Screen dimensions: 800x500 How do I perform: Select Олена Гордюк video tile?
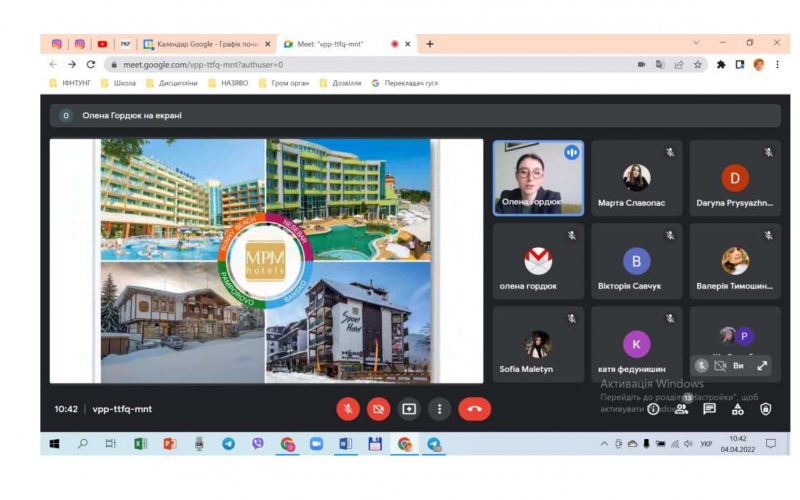click(x=538, y=178)
